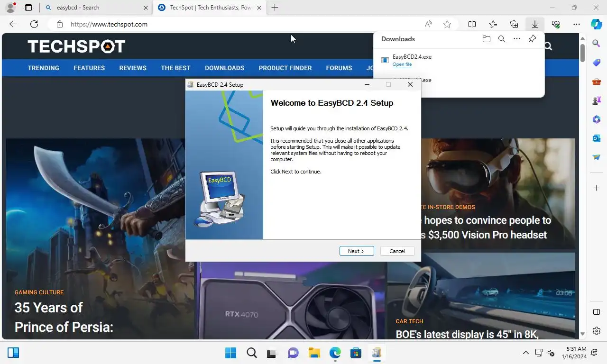Open file link for EasyBCD2.4.exe
Screen dimensions: 607x364
point(402,64)
